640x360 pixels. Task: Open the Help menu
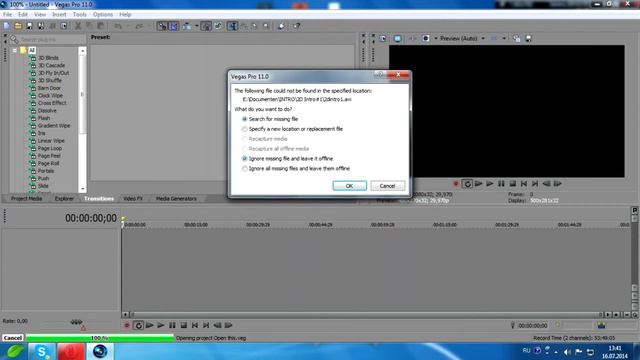pos(125,14)
